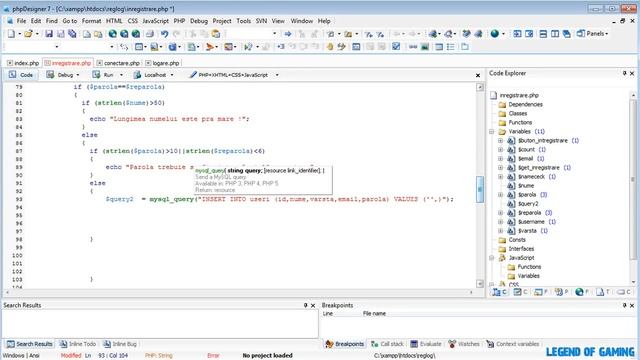Toggle pin on Breakpoints panel
This screenshot has width=640, height=360.
tap(624, 305)
